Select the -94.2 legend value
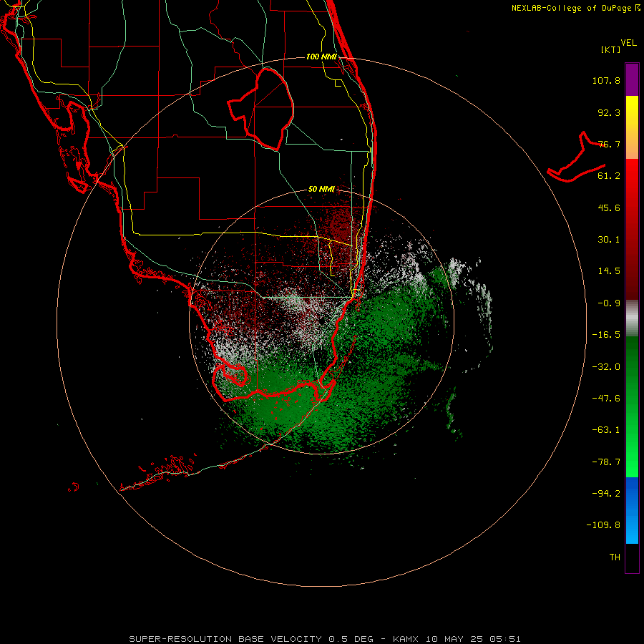This screenshot has width=644, height=644. 606,493
